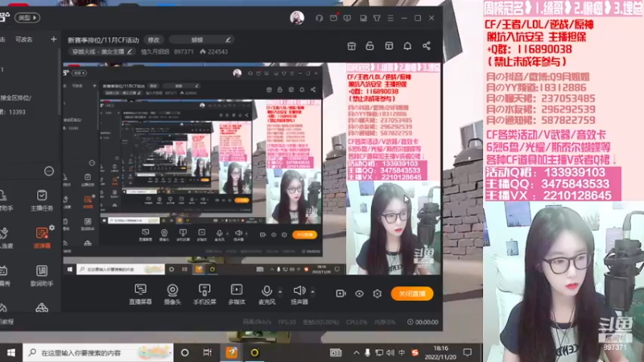Screen dimensions: 644x362
Task: Edit the 穿越火线·美女主播 category pencil
Action: coord(130,51)
